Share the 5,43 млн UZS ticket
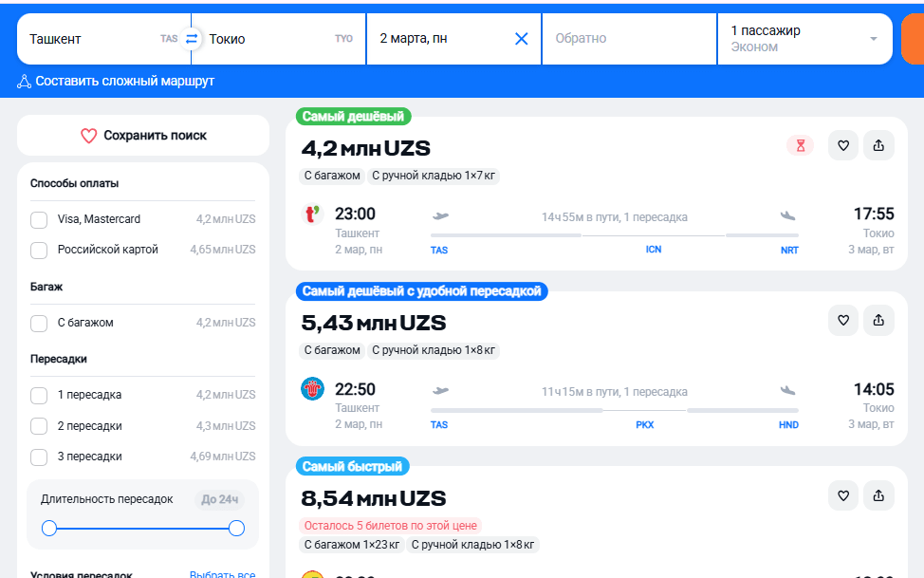 878,320
